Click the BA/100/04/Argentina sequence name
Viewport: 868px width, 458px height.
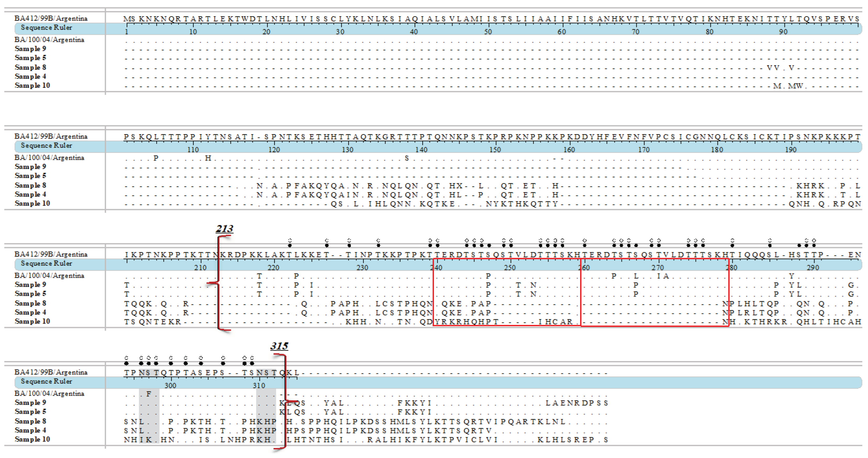[49, 276]
